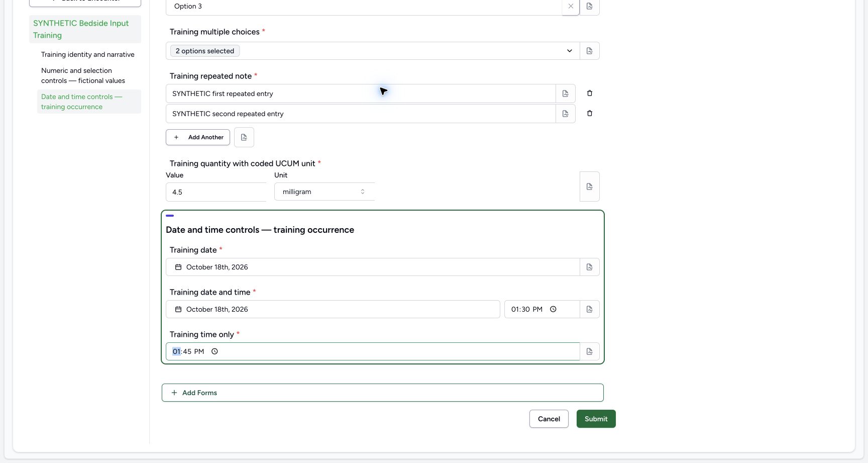
Task: Click the 2 options selected badge
Action: (205, 51)
